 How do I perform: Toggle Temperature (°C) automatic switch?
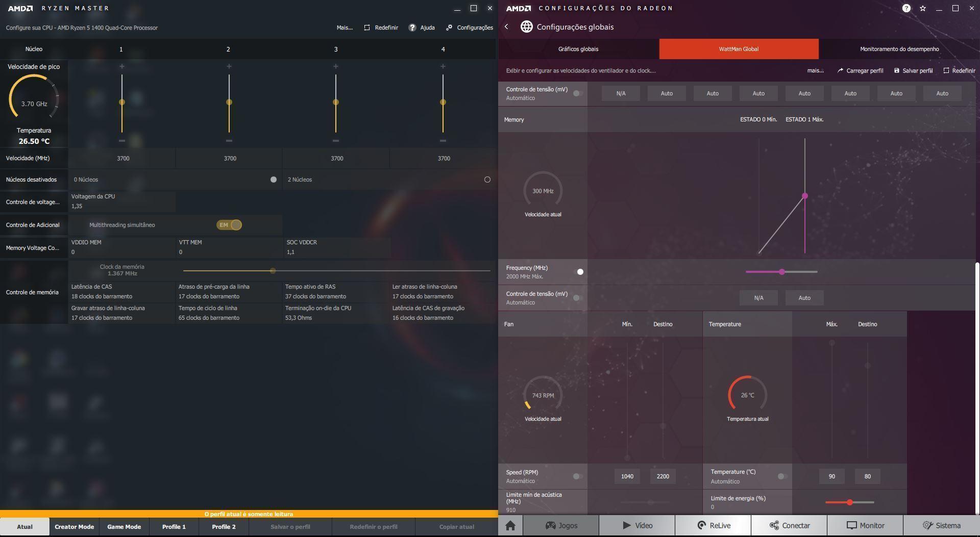pos(782,476)
